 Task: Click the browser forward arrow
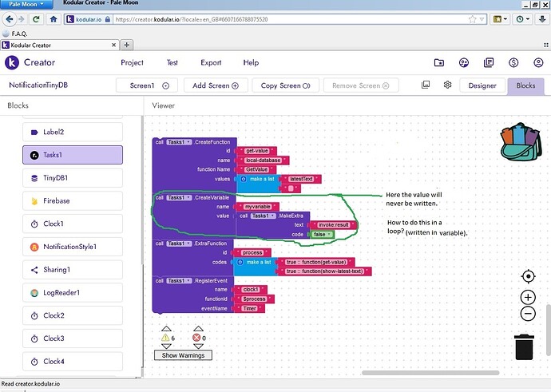22,19
